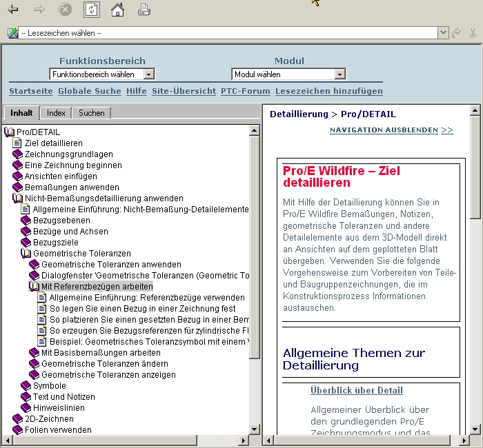Switch to the Suchen tab
The height and width of the screenshot is (448, 483).
(92, 113)
